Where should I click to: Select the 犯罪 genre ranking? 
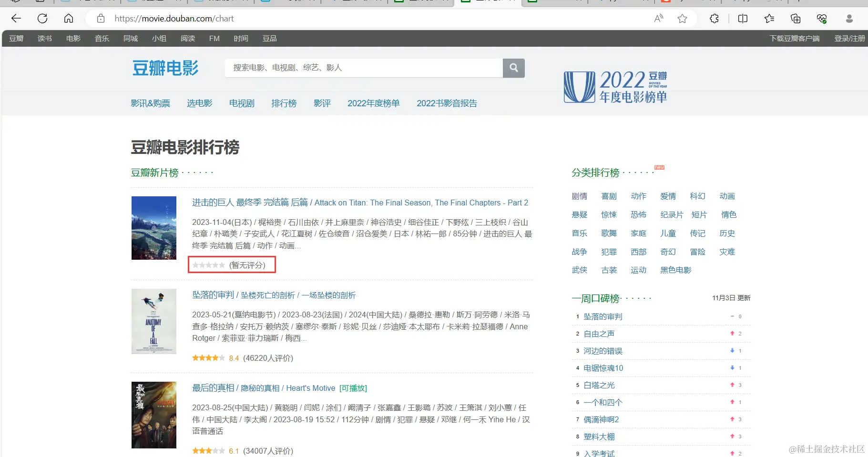tap(609, 252)
